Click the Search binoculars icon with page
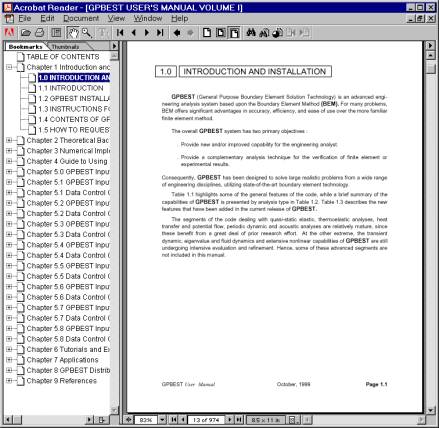The height and width of the screenshot is (428, 439). click(264, 33)
